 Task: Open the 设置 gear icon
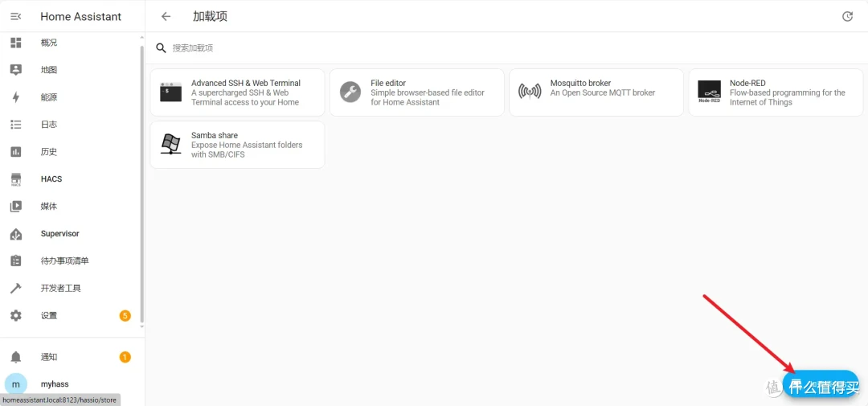[x=15, y=316]
